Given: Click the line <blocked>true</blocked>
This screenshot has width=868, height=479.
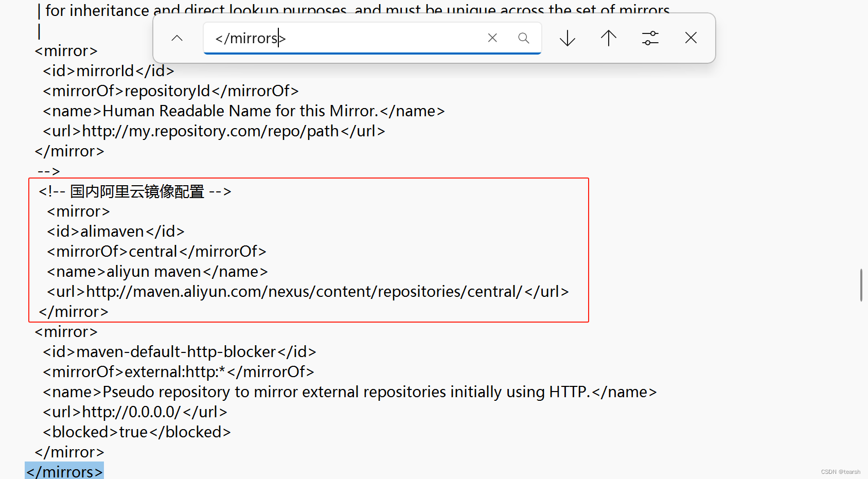Looking at the screenshot, I should click(137, 432).
